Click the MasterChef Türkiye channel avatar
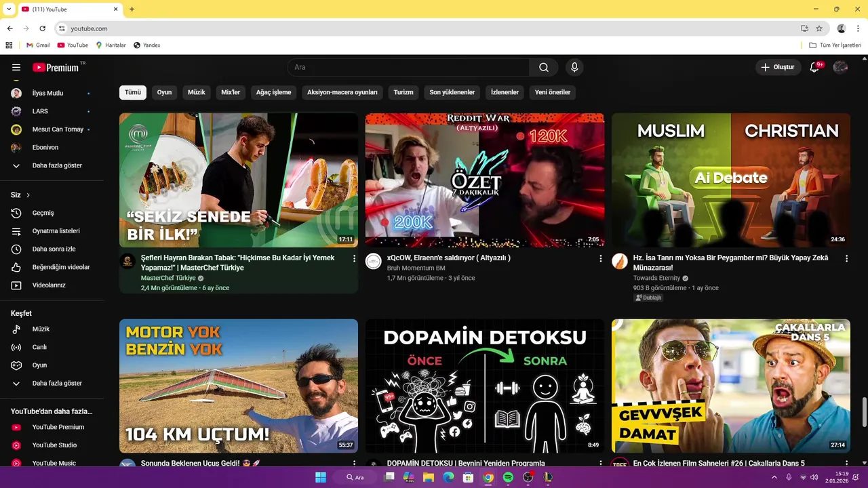This screenshot has width=868, height=488. tap(127, 262)
